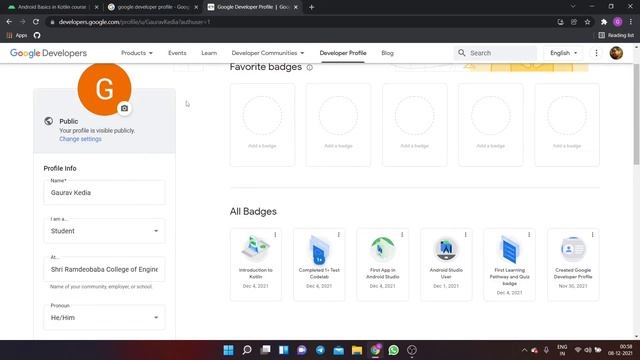
Task: Click the site Search box
Action: tap(495, 53)
